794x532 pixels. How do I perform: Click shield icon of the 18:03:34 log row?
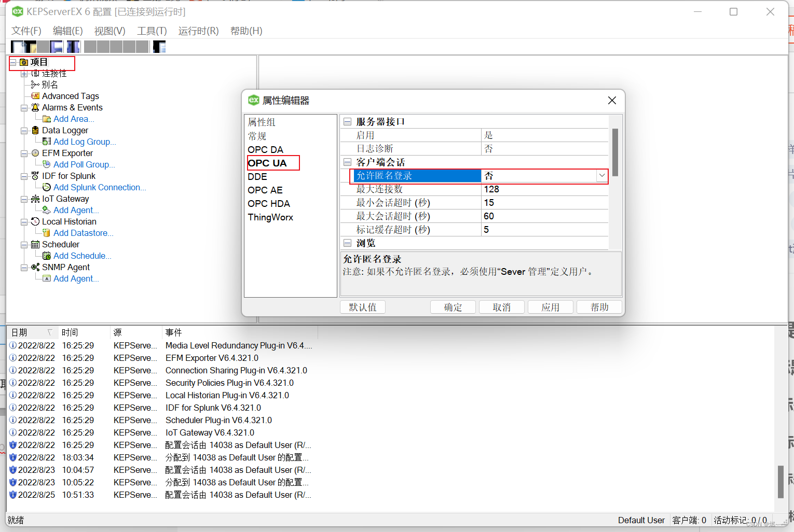coord(13,457)
